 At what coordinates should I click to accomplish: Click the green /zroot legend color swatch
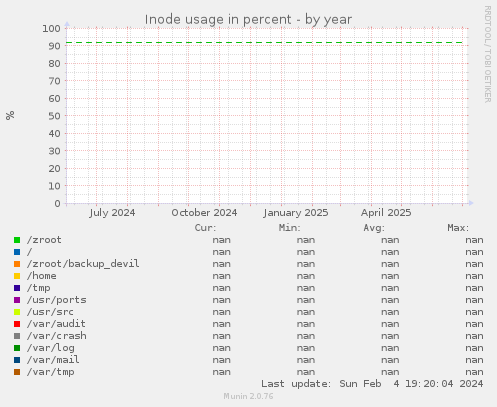coord(17,240)
